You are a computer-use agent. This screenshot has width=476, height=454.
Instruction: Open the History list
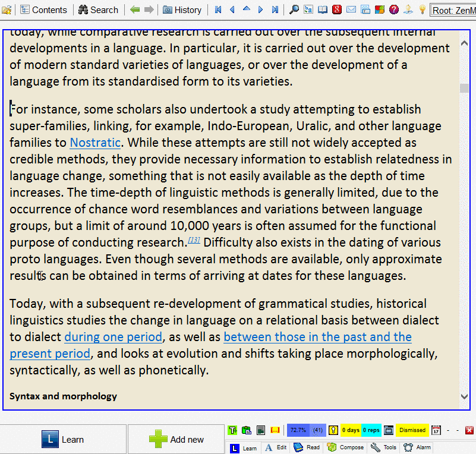pos(182,10)
